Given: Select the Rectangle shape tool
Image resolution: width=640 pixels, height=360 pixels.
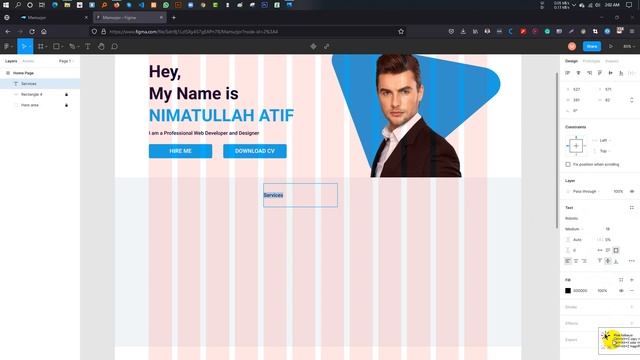Looking at the screenshot, I should (57, 47).
